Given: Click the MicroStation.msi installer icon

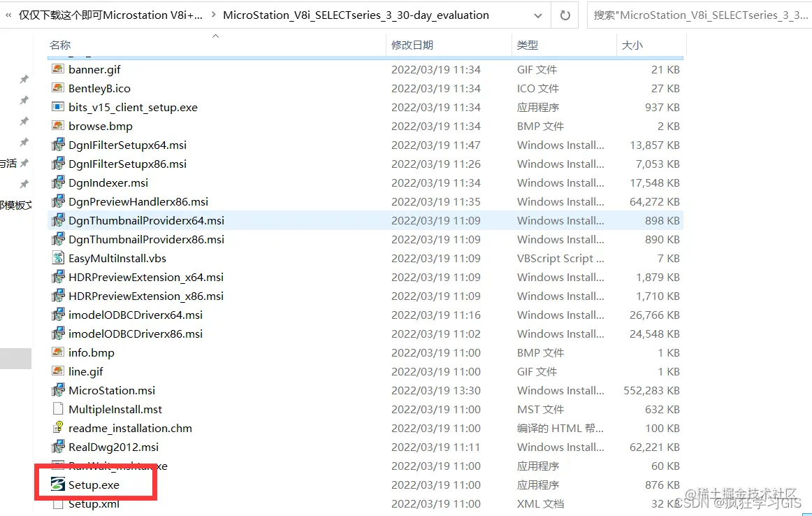Looking at the screenshot, I should 58,390.
